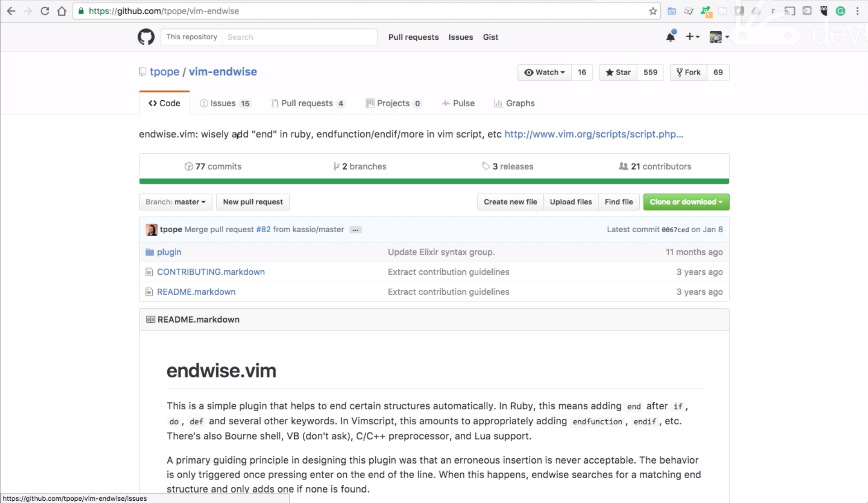This screenshot has height=503, width=868.
Task: Expand the commit message ellipsis
Action: point(355,230)
